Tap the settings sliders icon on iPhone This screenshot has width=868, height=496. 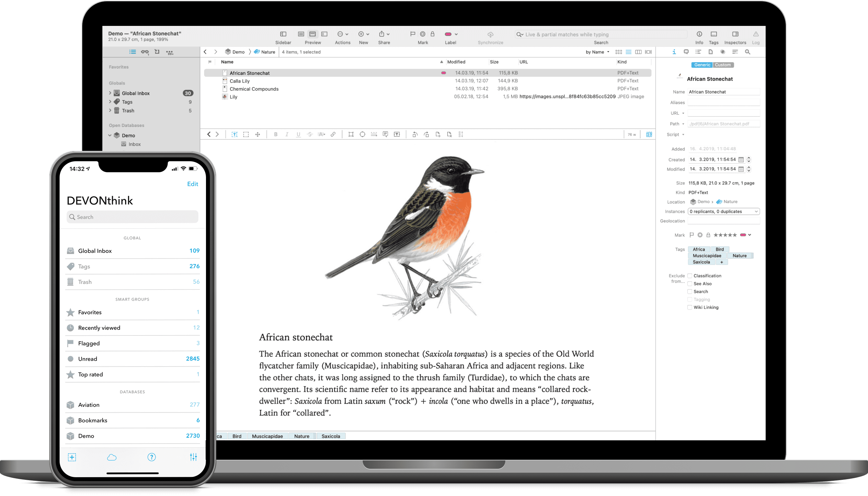(x=193, y=457)
